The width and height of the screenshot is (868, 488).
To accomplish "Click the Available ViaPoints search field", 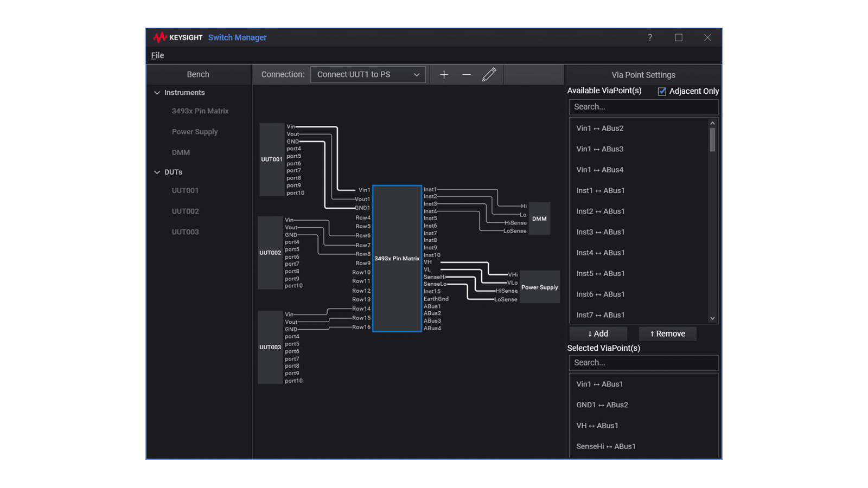I will (643, 107).
